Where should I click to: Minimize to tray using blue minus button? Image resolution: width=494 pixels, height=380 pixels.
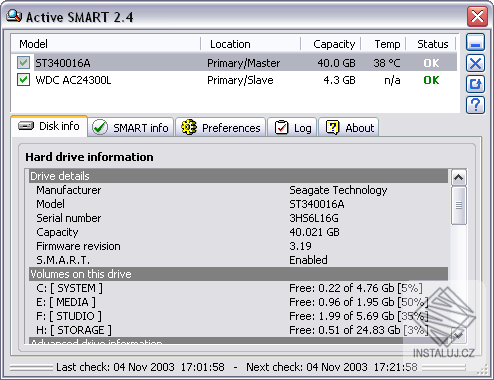(475, 42)
